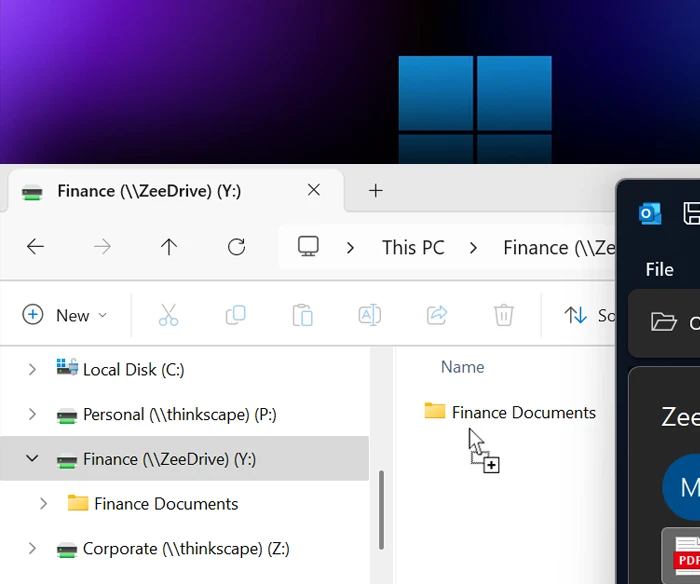The image size is (700, 584).
Task: Click the Cut scissors icon
Action: click(168, 315)
